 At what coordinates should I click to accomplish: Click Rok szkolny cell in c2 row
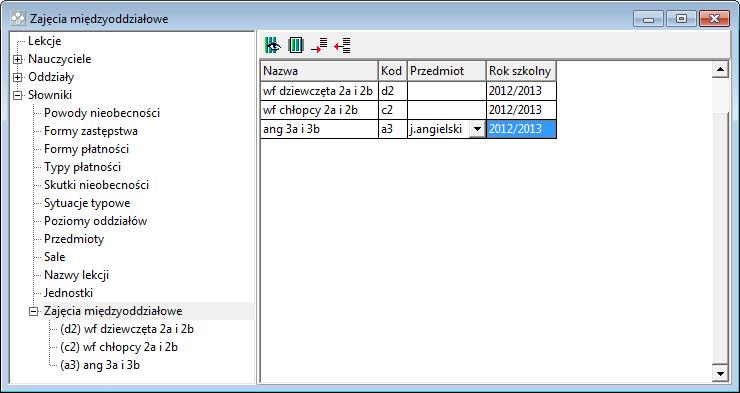(x=521, y=110)
